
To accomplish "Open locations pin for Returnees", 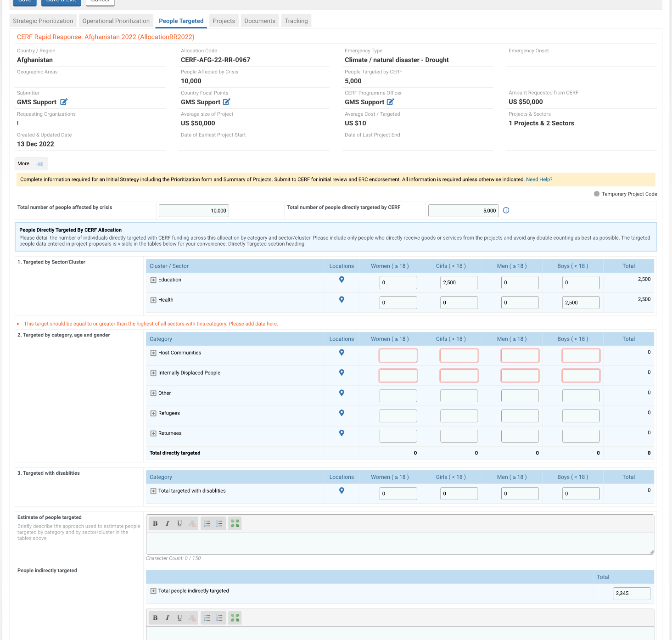I will pos(342,433).
